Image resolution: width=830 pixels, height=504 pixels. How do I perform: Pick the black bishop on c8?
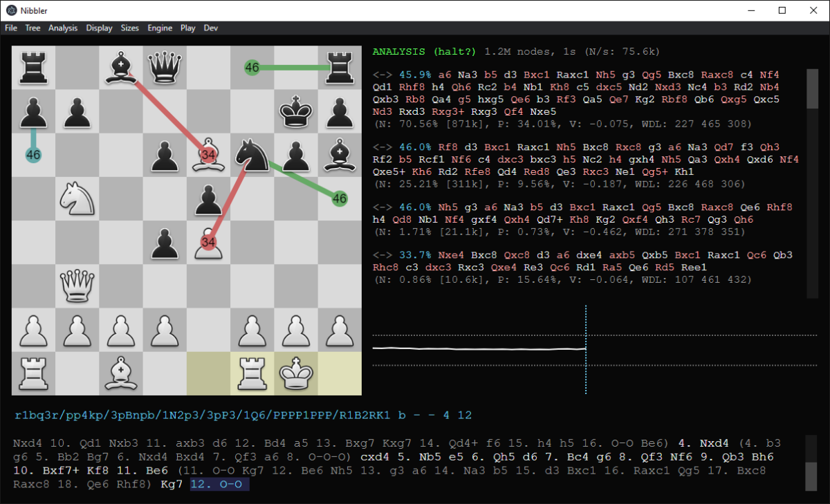tap(121, 68)
